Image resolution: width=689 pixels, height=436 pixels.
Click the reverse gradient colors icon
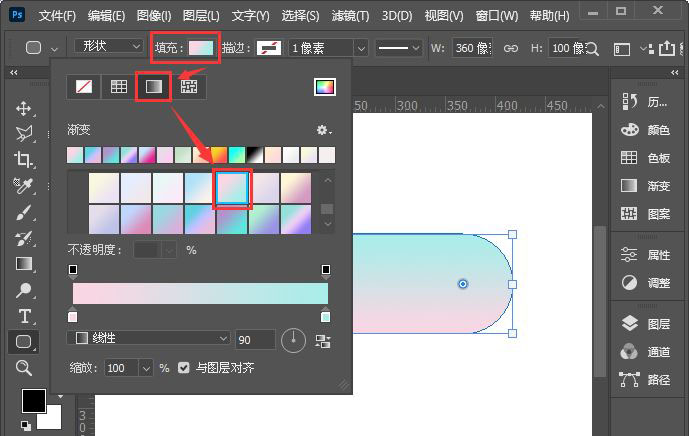[x=323, y=341]
